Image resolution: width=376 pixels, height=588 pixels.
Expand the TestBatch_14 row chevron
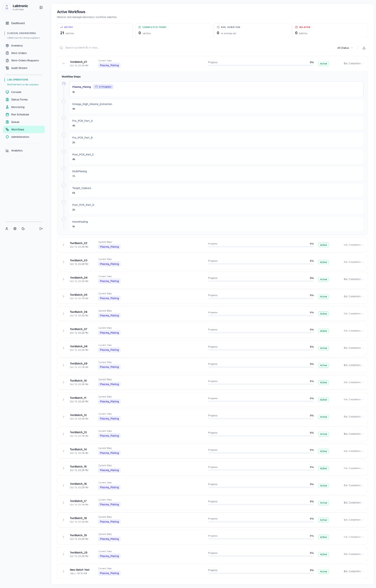64,451
